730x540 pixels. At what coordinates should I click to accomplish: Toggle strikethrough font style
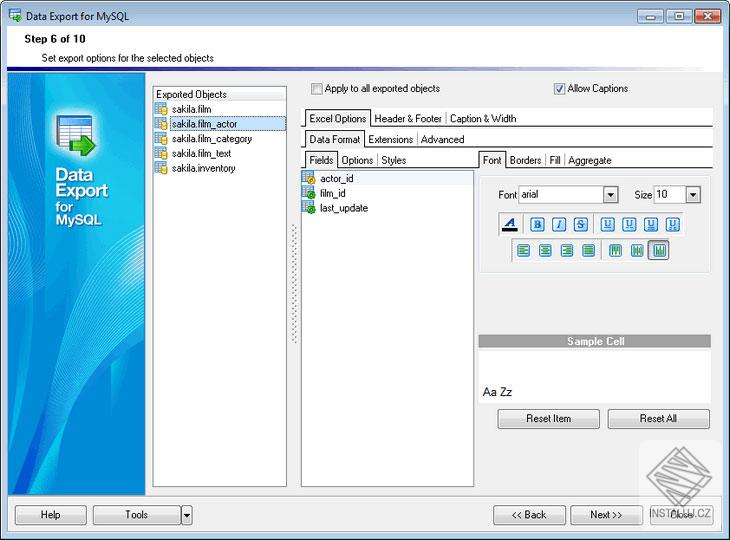(x=580, y=224)
